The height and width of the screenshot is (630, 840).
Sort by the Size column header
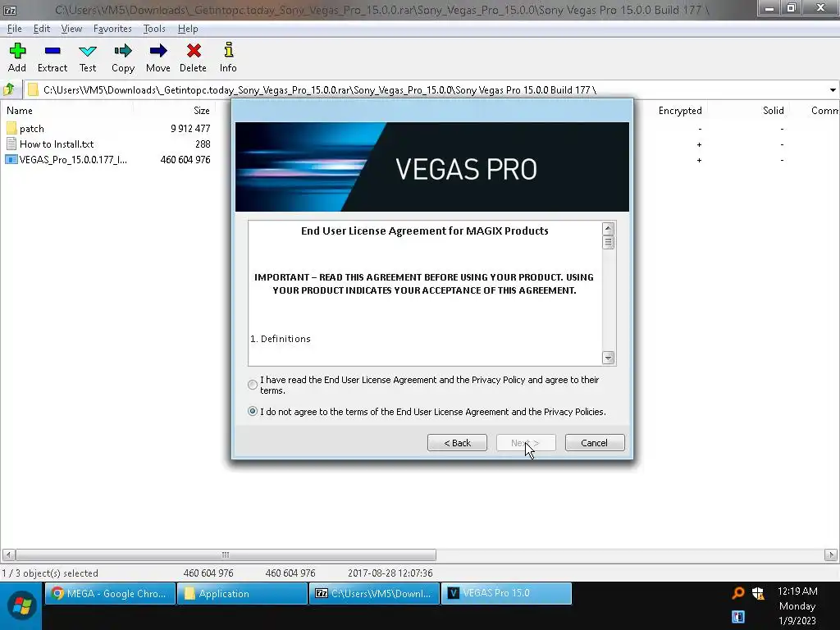pyautogui.click(x=202, y=111)
